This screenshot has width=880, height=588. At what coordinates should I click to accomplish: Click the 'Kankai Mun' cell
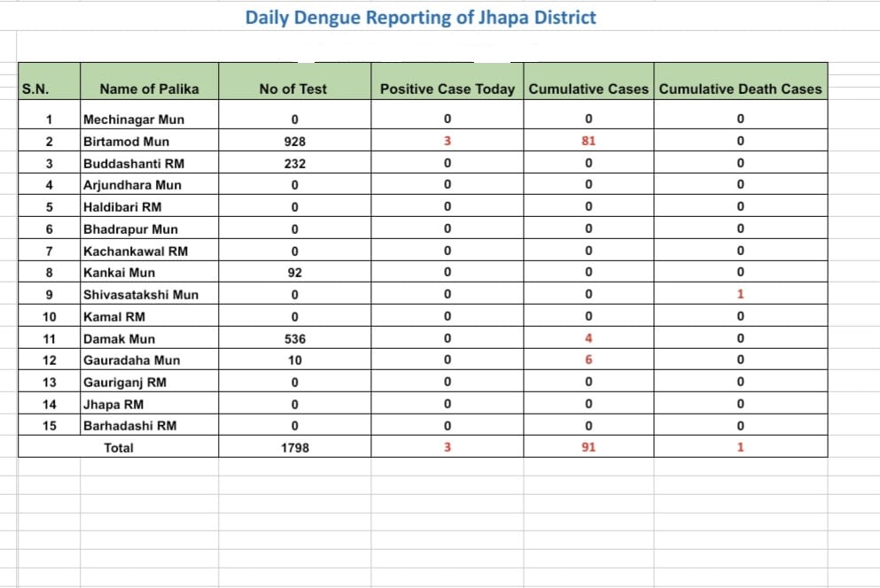click(149, 272)
